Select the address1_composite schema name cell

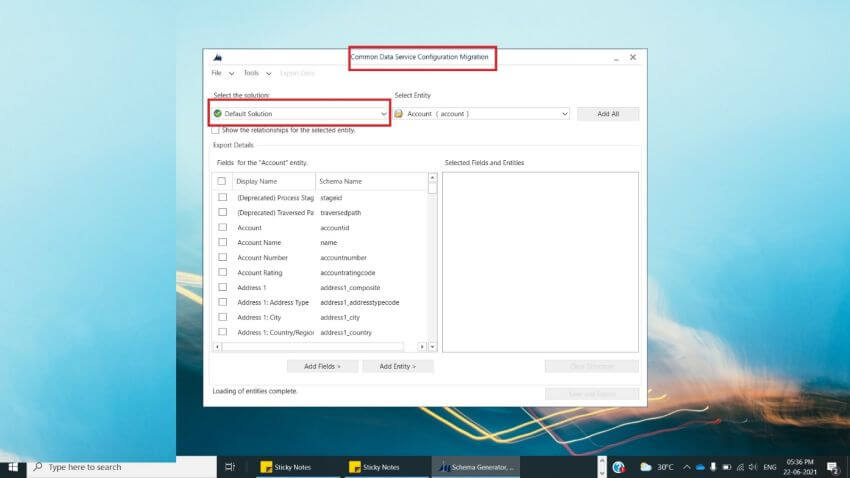350,288
